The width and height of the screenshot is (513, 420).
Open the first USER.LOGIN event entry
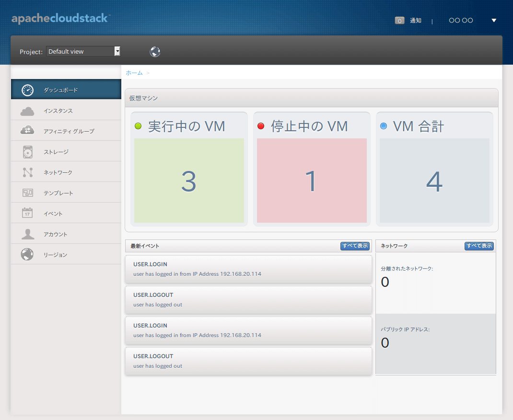coord(248,269)
